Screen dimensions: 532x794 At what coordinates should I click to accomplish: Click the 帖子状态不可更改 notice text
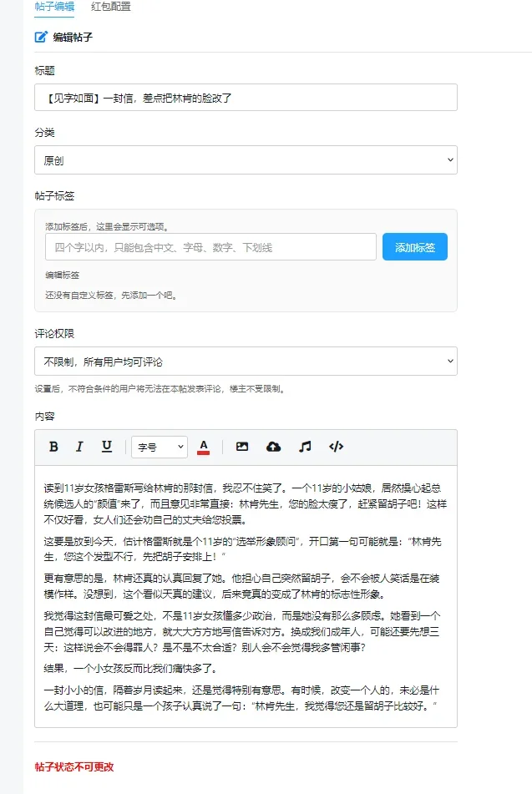pyautogui.click(x=74, y=766)
